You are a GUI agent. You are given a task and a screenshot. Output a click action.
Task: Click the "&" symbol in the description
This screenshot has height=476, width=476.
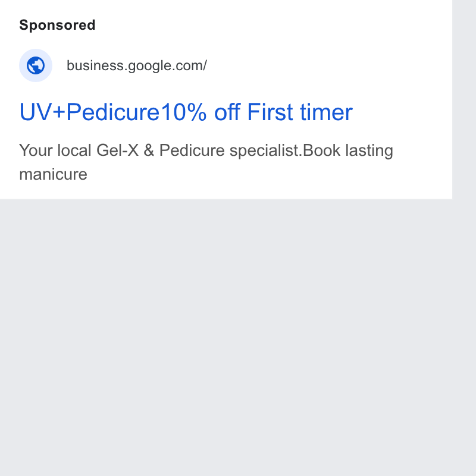pos(149,151)
